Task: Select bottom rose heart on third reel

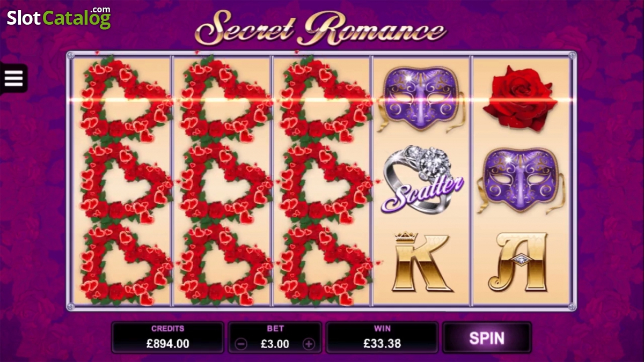Action: pyautogui.click(x=325, y=264)
